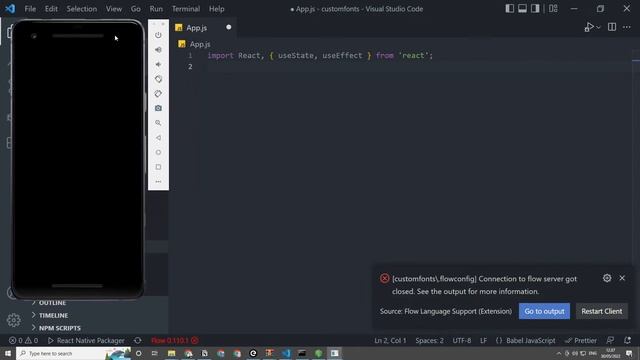Click the 'react' string on line 1
640x360 pixels.
click(x=413, y=56)
